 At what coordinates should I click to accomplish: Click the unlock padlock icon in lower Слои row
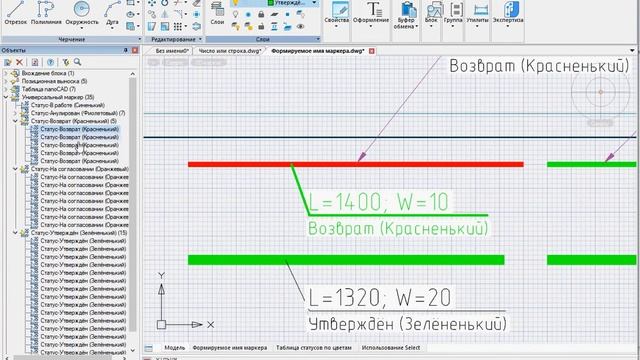(261, 27)
